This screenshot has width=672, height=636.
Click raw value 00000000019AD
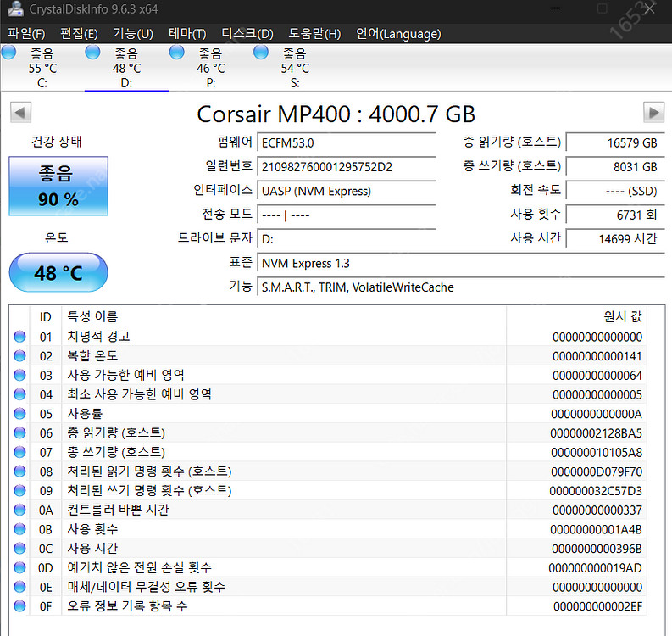595,568
